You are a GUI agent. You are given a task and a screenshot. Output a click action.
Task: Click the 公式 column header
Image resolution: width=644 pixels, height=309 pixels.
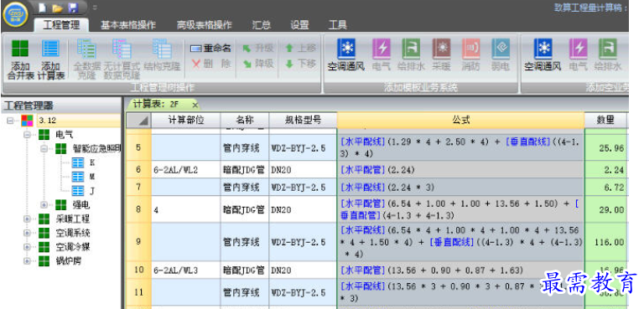pyautogui.click(x=461, y=121)
